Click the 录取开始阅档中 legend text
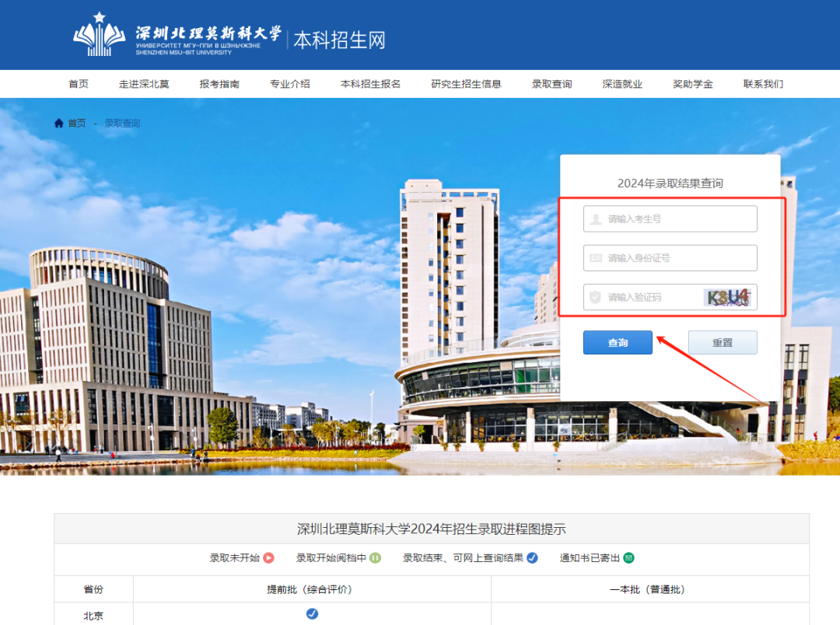 [331, 558]
